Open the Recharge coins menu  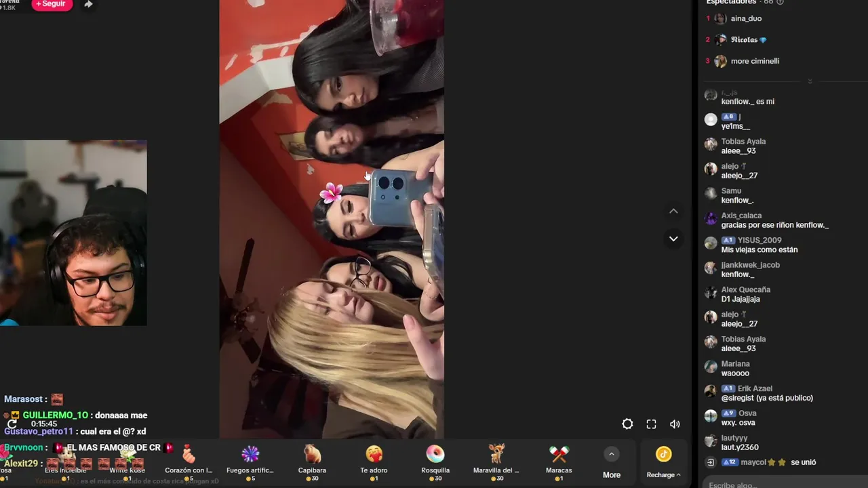(x=663, y=462)
